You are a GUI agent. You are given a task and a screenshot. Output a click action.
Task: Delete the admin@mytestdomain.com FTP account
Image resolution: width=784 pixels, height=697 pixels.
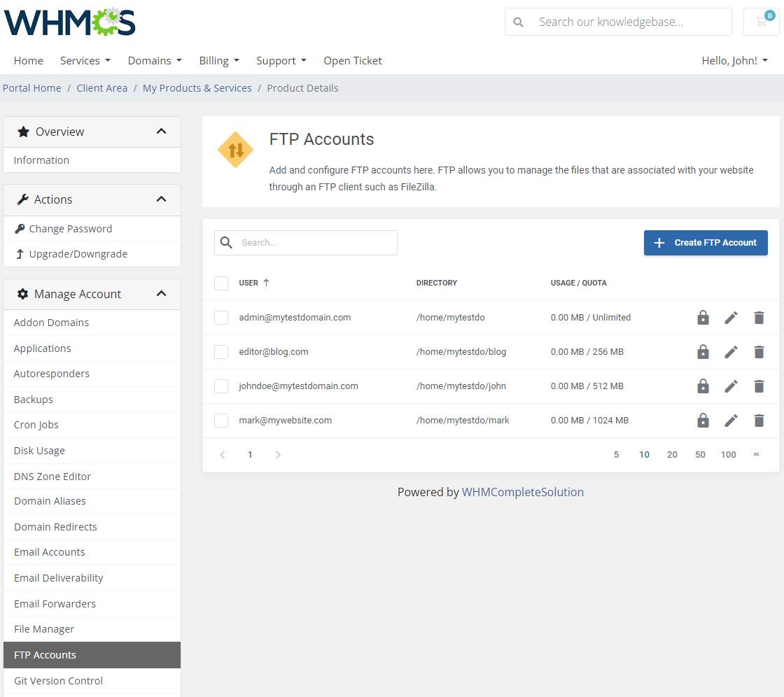[x=759, y=318]
